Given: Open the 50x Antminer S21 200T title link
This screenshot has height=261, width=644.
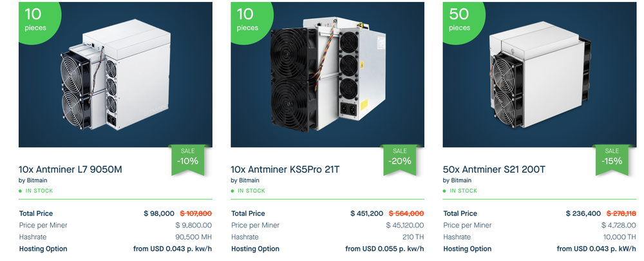Looking at the screenshot, I should (x=494, y=169).
